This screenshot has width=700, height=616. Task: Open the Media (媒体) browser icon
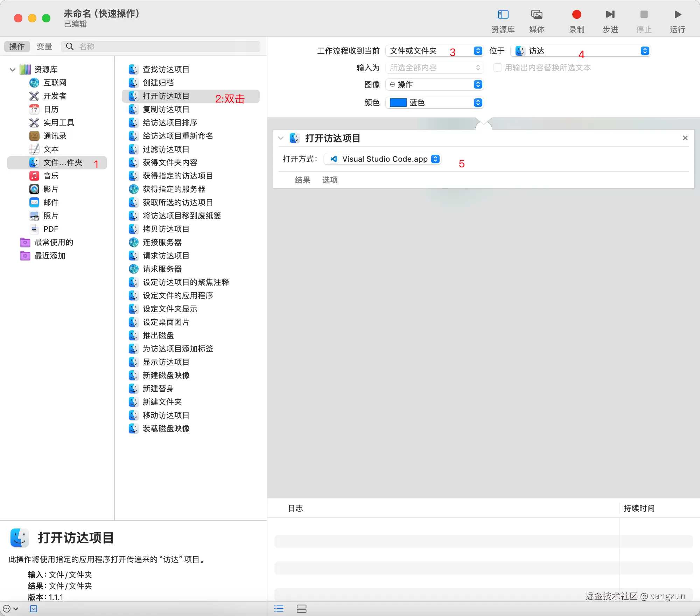537,15
